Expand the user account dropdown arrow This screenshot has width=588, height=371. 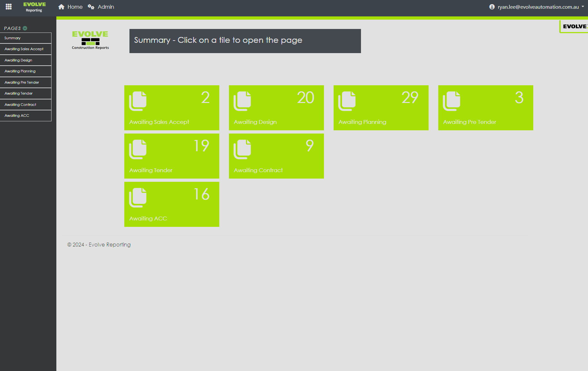[x=583, y=6]
